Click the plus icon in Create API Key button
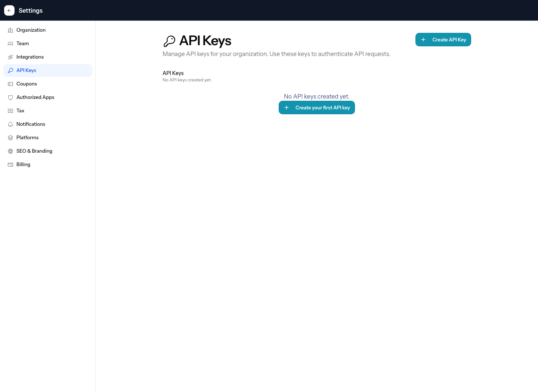The image size is (538, 392). tap(423, 40)
